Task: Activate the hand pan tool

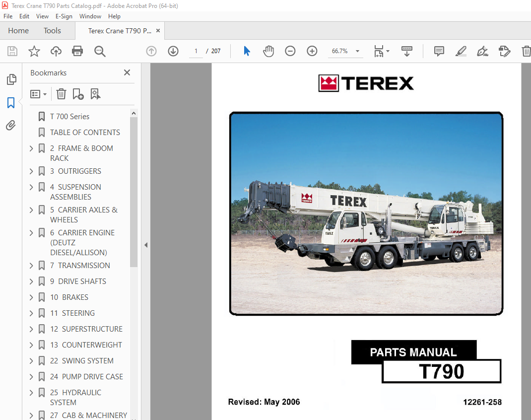Action: (268, 51)
